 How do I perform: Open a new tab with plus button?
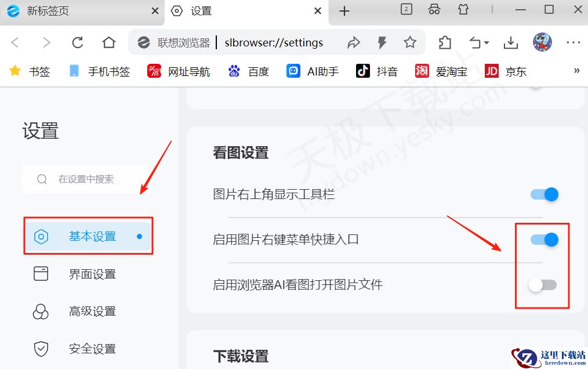pyautogui.click(x=344, y=11)
